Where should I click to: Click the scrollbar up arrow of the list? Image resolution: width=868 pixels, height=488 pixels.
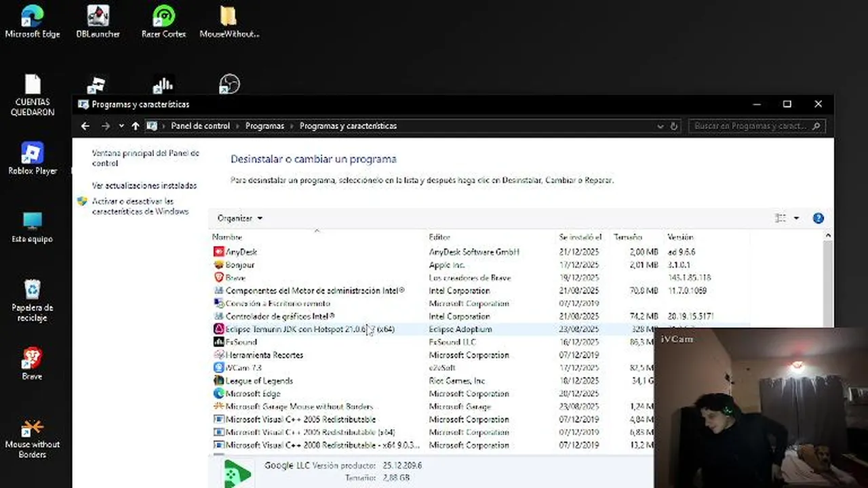(x=828, y=235)
